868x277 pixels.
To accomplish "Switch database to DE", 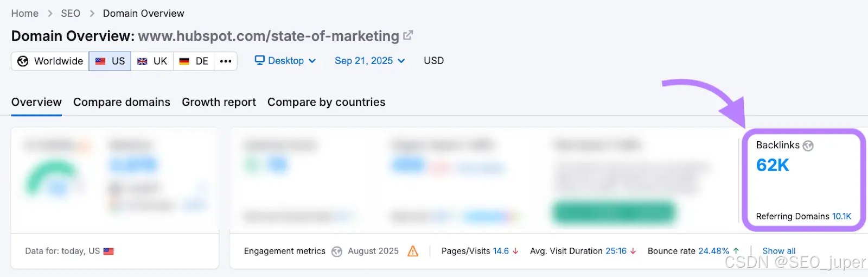I will pyautogui.click(x=194, y=61).
